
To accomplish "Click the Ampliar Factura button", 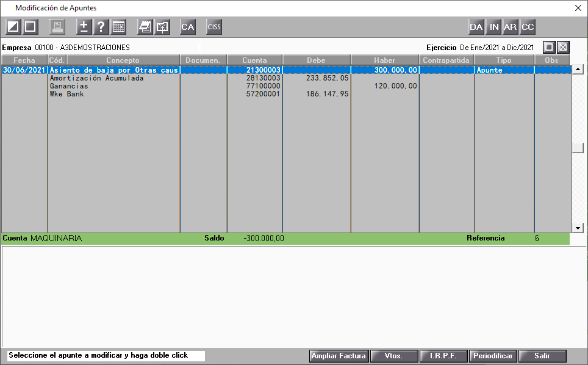I will tap(339, 356).
